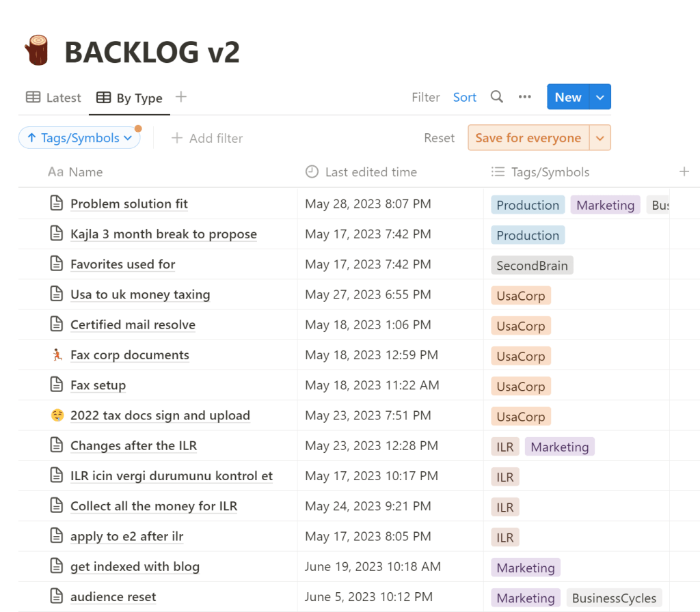
Task: Click the Last edited time column header
Action: point(361,172)
